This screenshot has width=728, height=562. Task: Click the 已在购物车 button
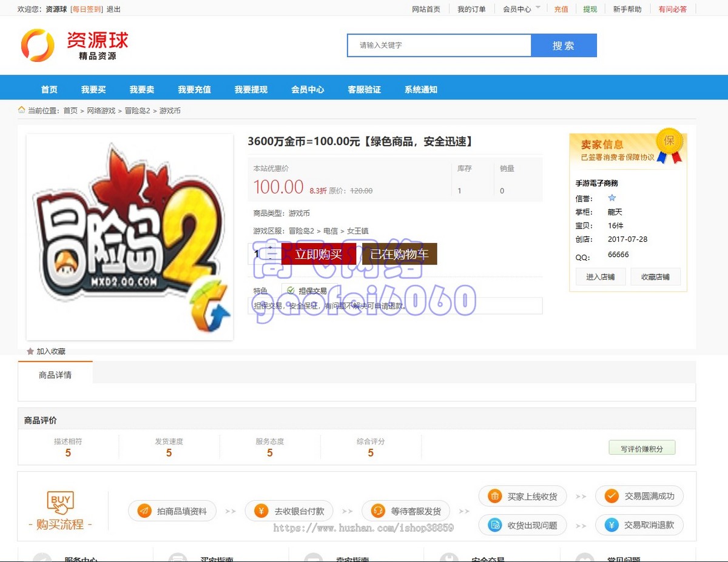pyautogui.click(x=400, y=254)
